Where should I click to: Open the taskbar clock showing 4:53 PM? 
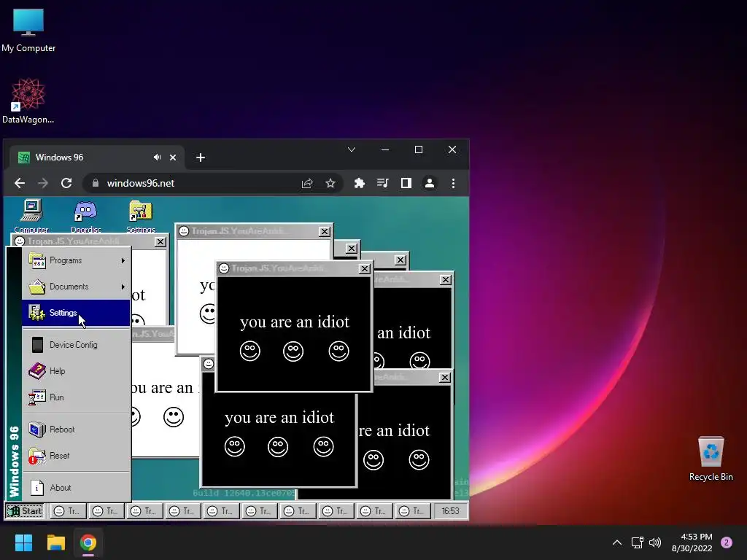click(x=692, y=542)
